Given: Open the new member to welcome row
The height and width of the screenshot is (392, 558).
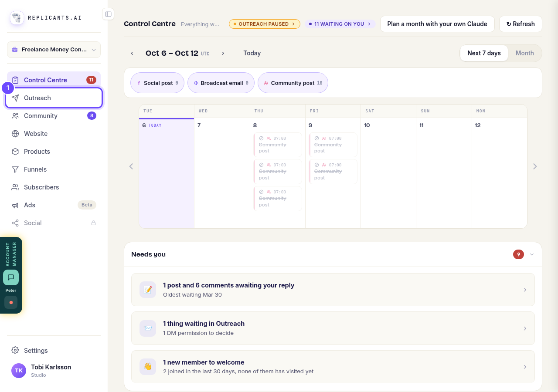Looking at the screenshot, I should (333, 367).
